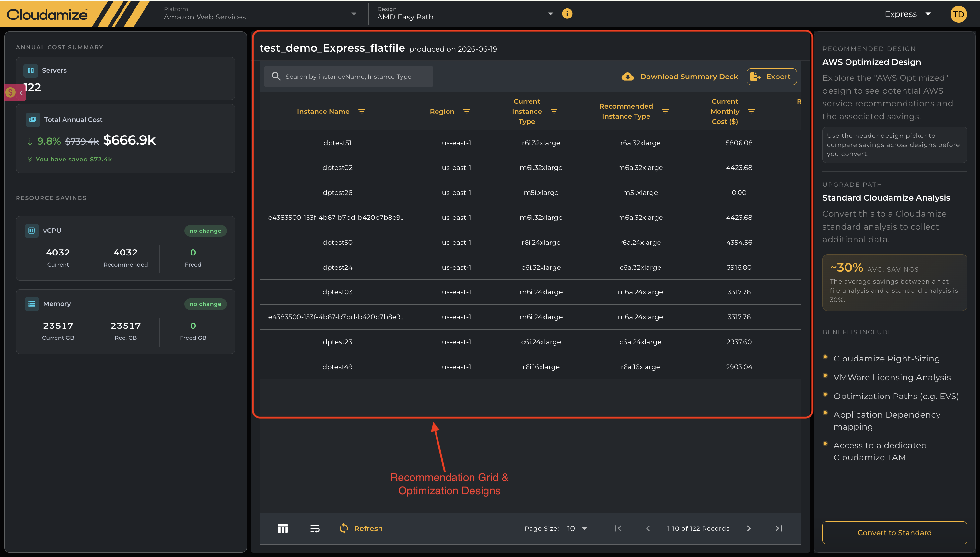Click the VMWare Licensing Analysis benefit

(892, 377)
